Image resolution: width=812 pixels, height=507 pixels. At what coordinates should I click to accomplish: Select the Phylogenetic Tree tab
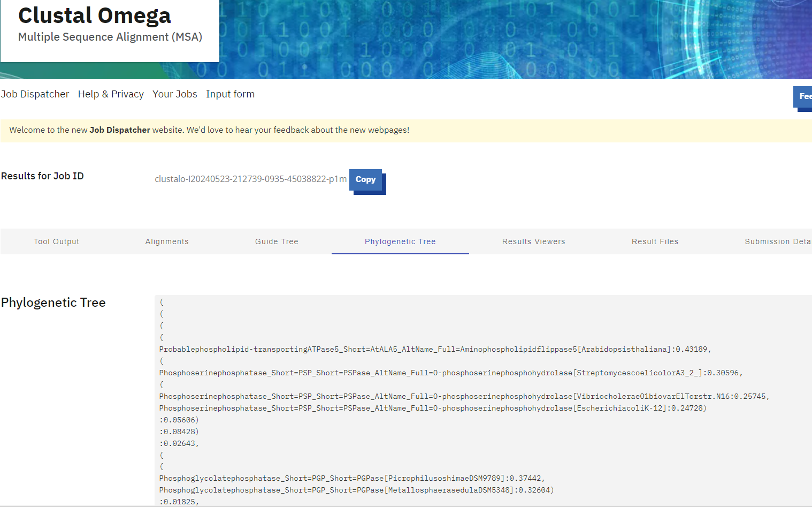click(400, 241)
